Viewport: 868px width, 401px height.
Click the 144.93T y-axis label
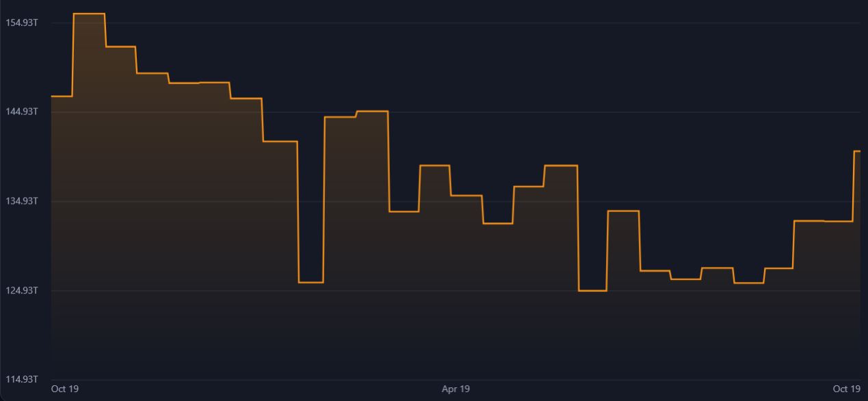click(x=21, y=112)
